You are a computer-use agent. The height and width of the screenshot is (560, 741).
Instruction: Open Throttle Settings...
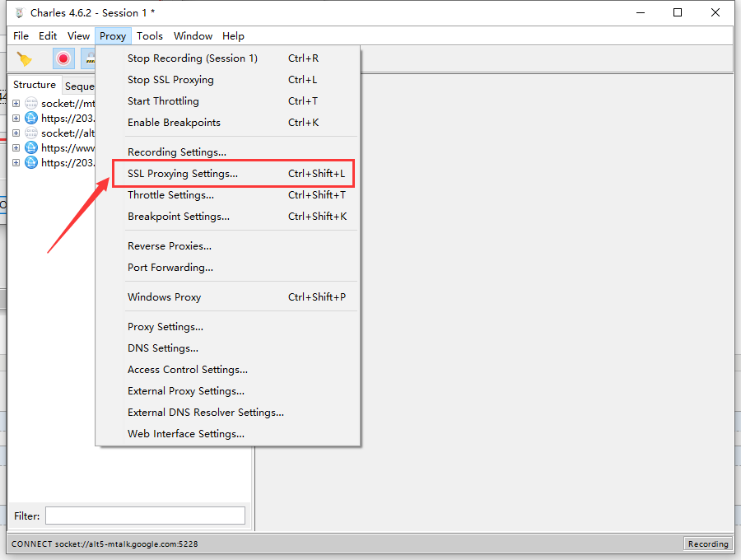[x=228, y=194]
